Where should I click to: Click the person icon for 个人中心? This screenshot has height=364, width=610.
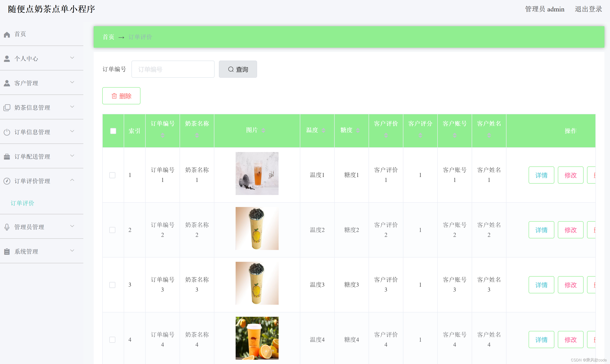(7, 59)
